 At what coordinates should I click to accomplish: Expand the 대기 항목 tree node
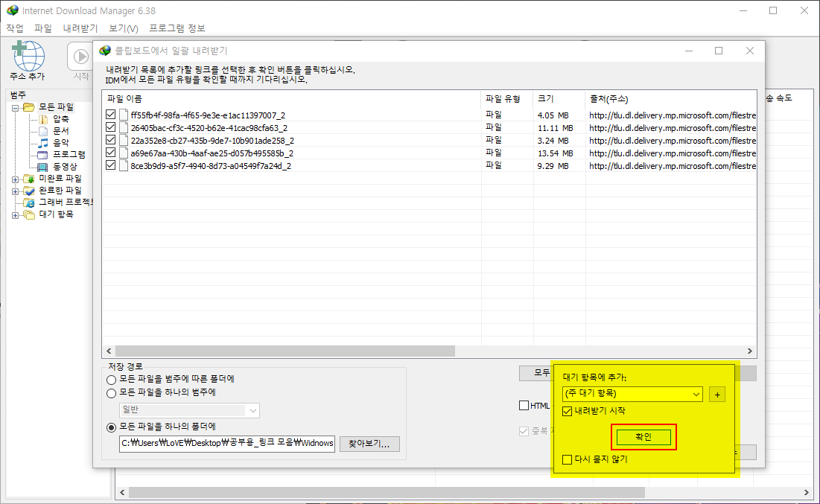tap(15, 215)
